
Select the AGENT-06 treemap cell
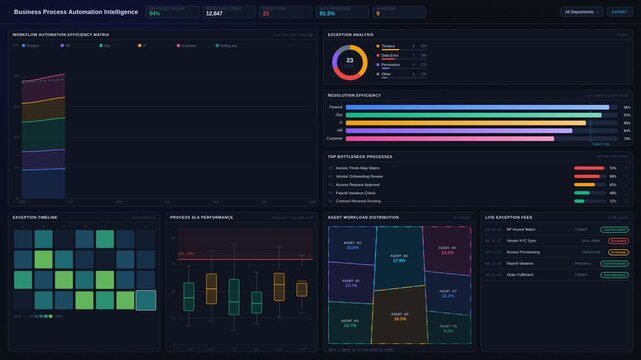tap(447, 250)
